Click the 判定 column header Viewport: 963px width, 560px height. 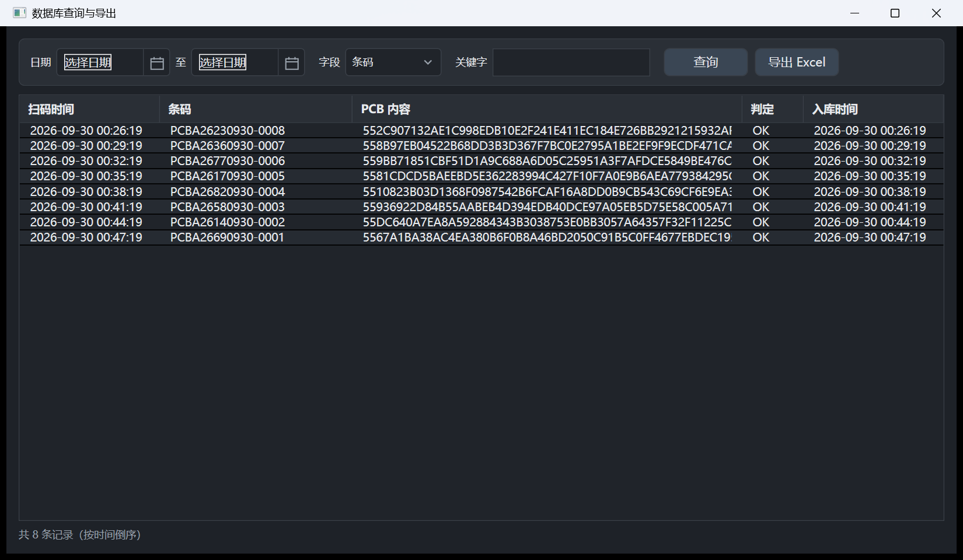773,109
